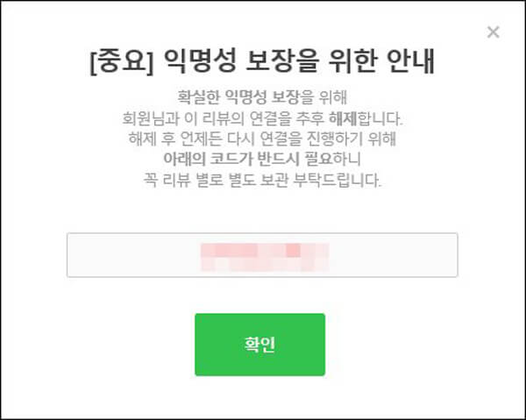Screen dimensions: 526x420
Task: Focus the code display field
Action: tap(262, 255)
